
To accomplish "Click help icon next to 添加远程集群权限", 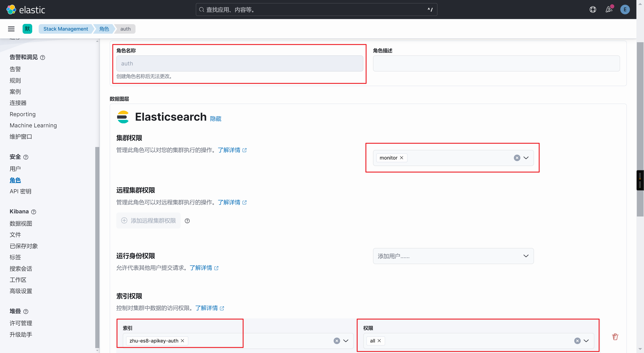I will [x=187, y=221].
